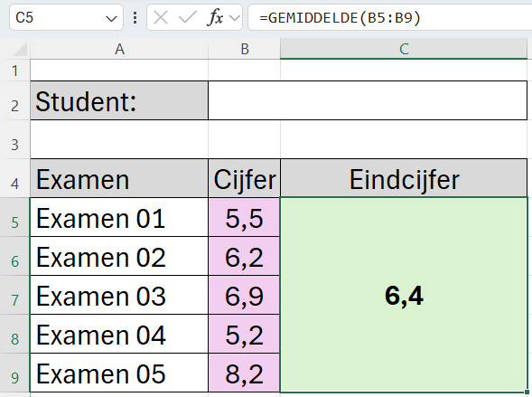Viewport: 532px width, 397px height.
Task: Select the Examen 03 cell
Action: [x=119, y=295]
